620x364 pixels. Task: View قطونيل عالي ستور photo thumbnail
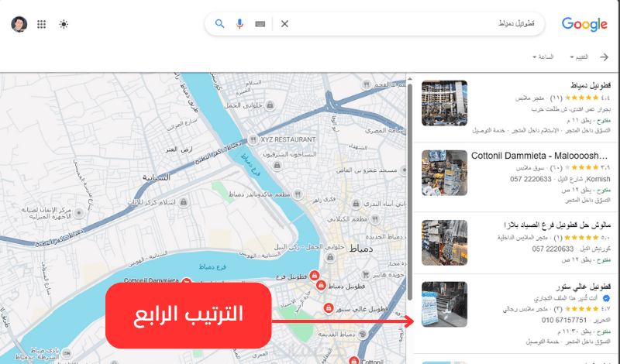[444, 304]
